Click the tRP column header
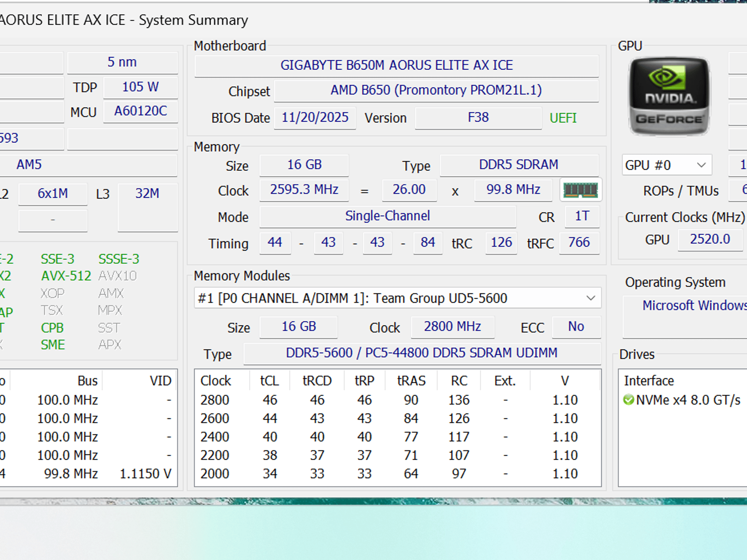 point(364,381)
